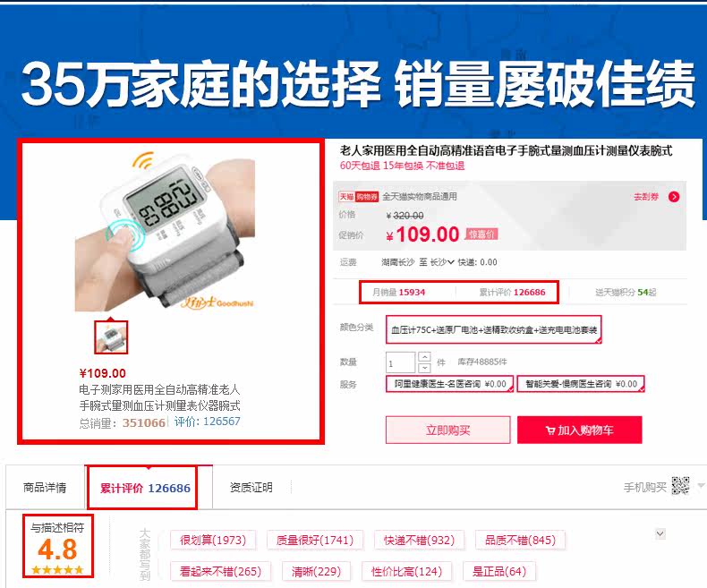
Task: Increase quantity with the up stepper arrow
Action: point(424,357)
